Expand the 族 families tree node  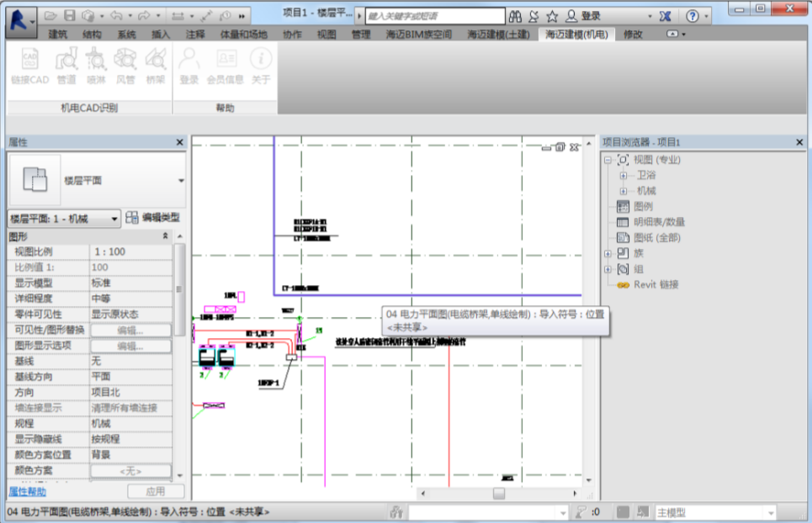pyautogui.click(x=608, y=253)
